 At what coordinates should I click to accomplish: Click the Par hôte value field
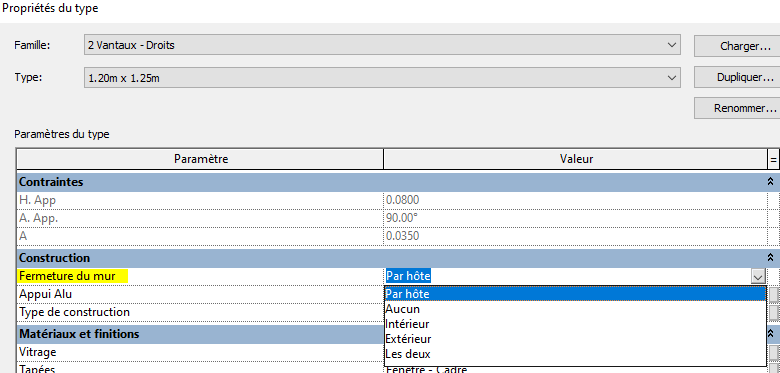coord(567,276)
